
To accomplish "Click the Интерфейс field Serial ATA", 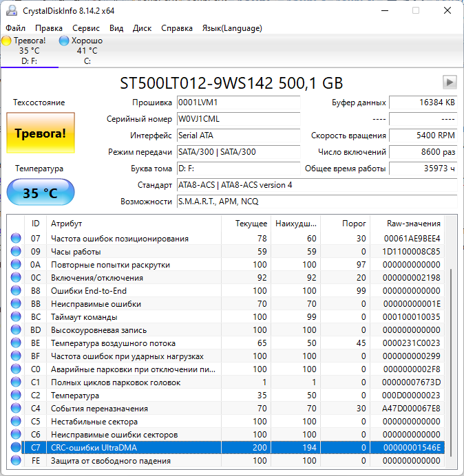I will point(238,135).
